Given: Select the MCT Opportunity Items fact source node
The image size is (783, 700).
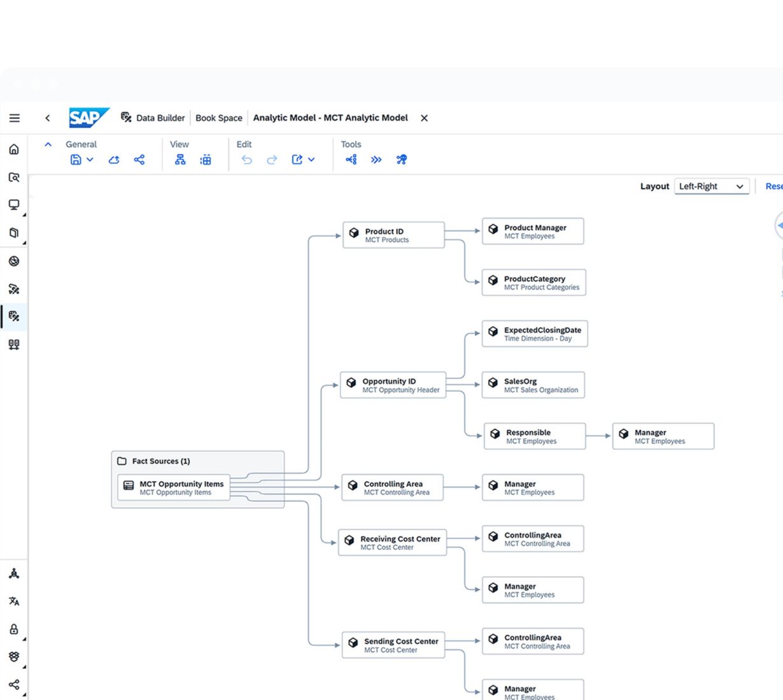Looking at the screenshot, I should (x=173, y=487).
